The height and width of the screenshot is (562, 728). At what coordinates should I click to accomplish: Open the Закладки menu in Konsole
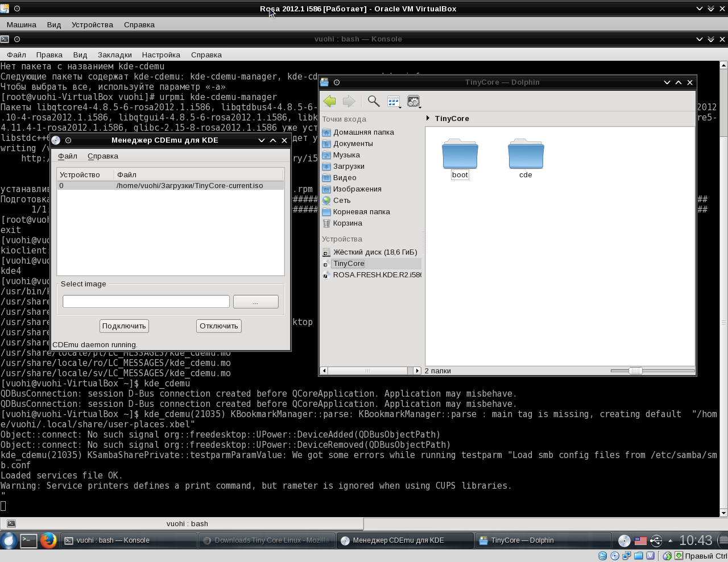point(114,55)
